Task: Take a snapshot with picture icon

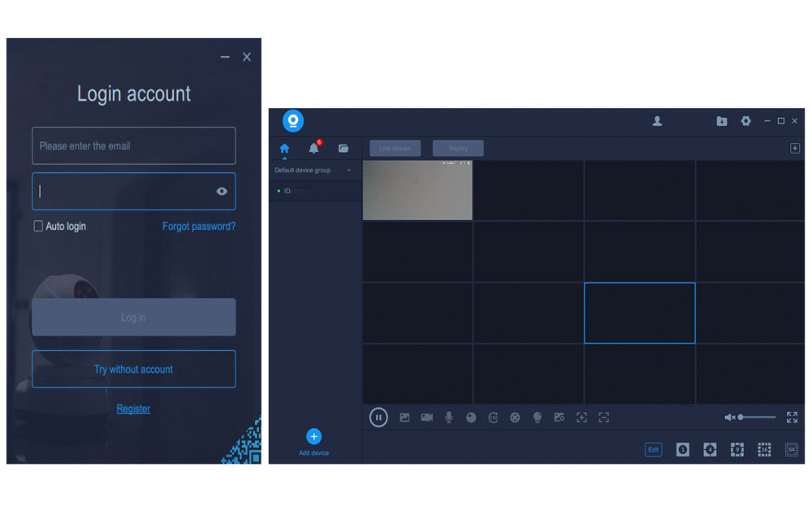Action: (404, 418)
